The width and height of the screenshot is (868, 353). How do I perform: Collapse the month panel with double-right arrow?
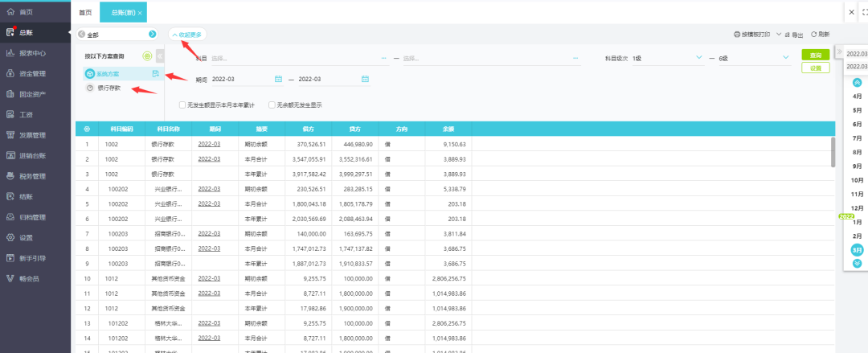[839, 51]
